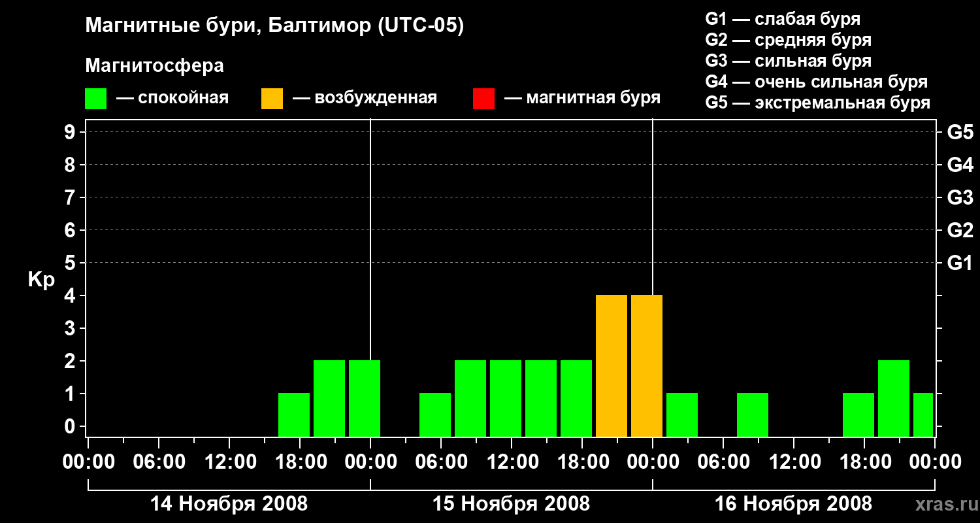Click the lone Kp 1 bar after 06:00 on 16 November
980x523 pixels.
[753, 414]
